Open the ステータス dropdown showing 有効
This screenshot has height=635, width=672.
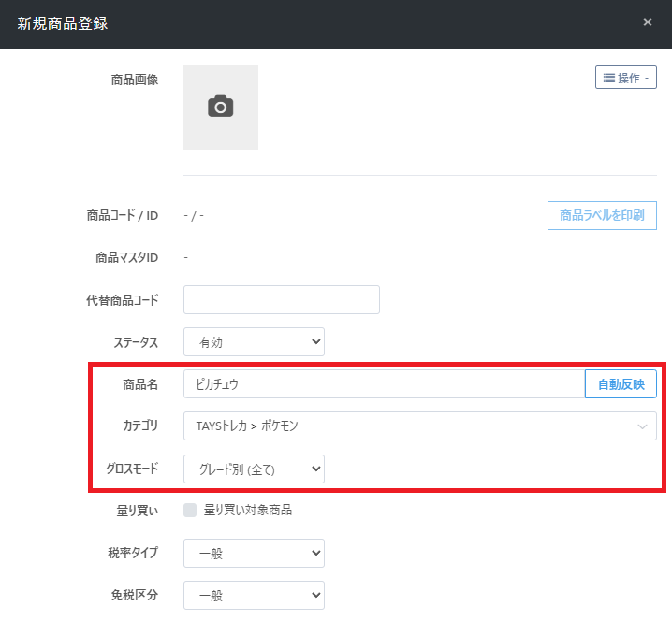pyautogui.click(x=254, y=342)
